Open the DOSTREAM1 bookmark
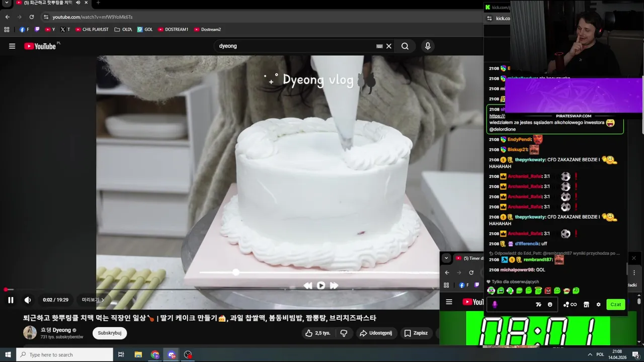This screenshot has width=644, height=362. click(173, 30)
